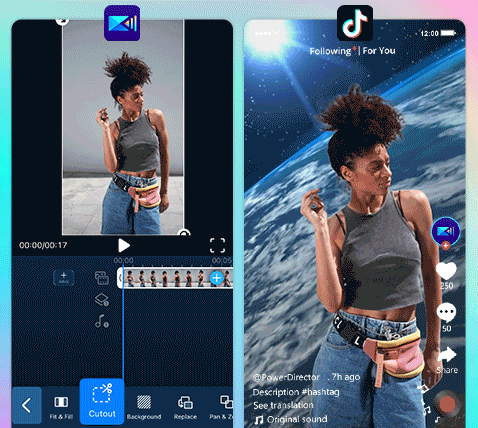Image resolution: width=478 pixels, height=428 pixels.
Task: Click the clip's left trim handle
Action: (x=120, y=278)
